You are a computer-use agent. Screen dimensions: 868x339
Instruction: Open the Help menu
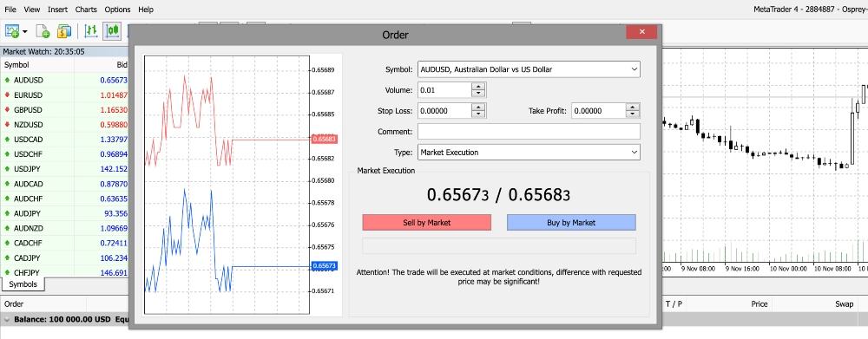(146, 10)
